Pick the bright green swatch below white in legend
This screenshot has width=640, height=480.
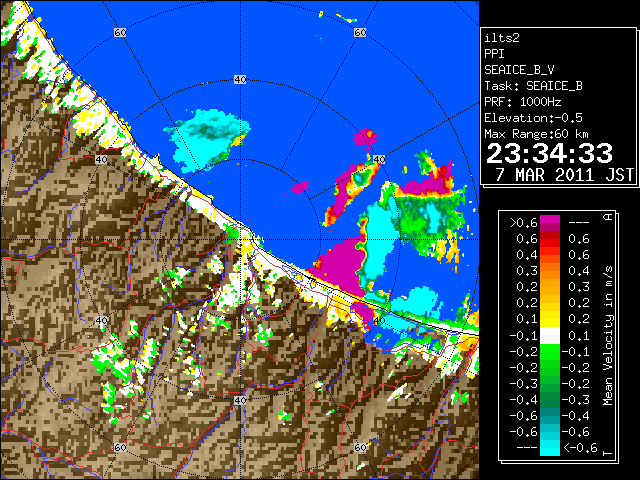pos(549,352)
